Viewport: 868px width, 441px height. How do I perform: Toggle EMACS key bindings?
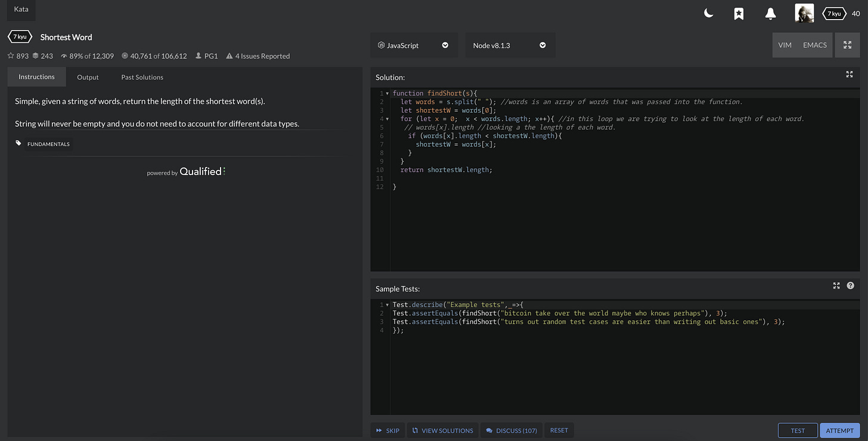[x=814, y=45]
